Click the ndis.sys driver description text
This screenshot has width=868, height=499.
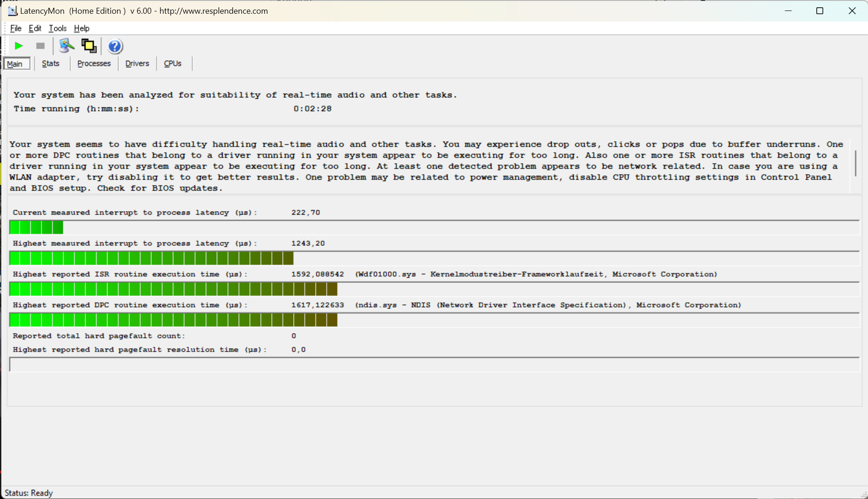tap(548, 305)
